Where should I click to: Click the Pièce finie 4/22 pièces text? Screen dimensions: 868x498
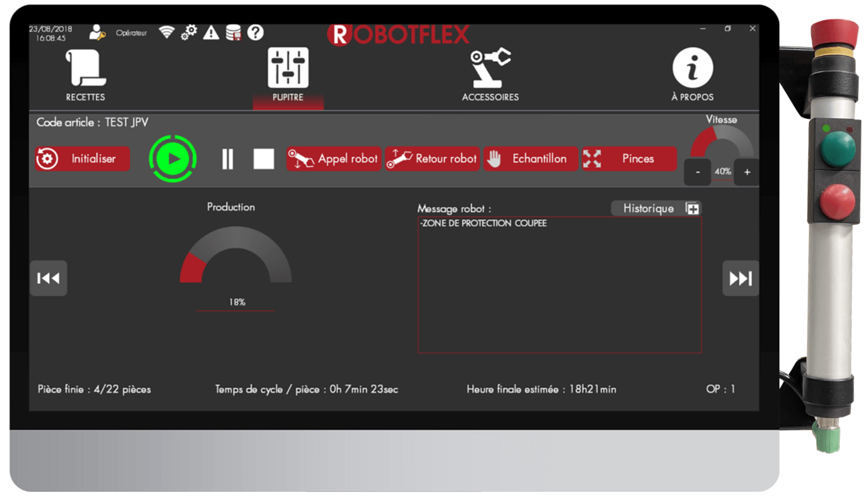pyautogui.click(x=95, y=389)
